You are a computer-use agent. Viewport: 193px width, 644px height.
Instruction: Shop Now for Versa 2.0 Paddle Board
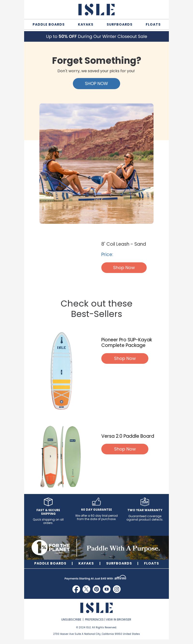tap(125, 449)
